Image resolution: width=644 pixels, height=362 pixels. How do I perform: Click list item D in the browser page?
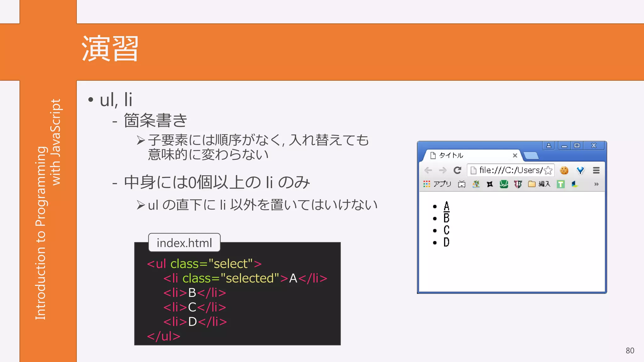(x=447, y=242)
